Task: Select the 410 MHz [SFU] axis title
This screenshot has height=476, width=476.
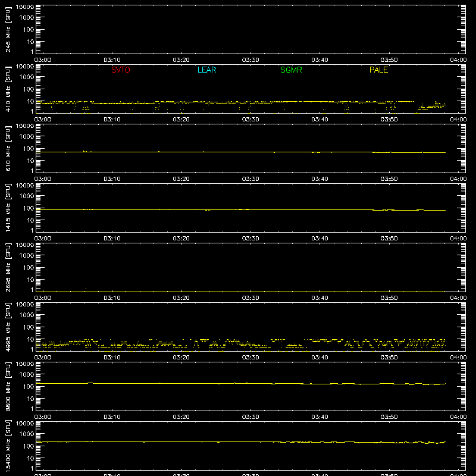Action: [x=8, y=90]
